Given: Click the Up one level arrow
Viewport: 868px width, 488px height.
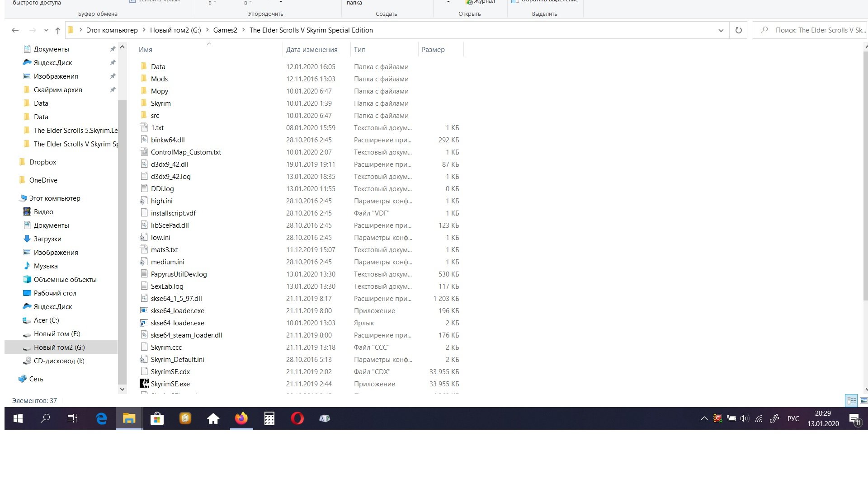Looking at the screenshot, I should point(57,30).
